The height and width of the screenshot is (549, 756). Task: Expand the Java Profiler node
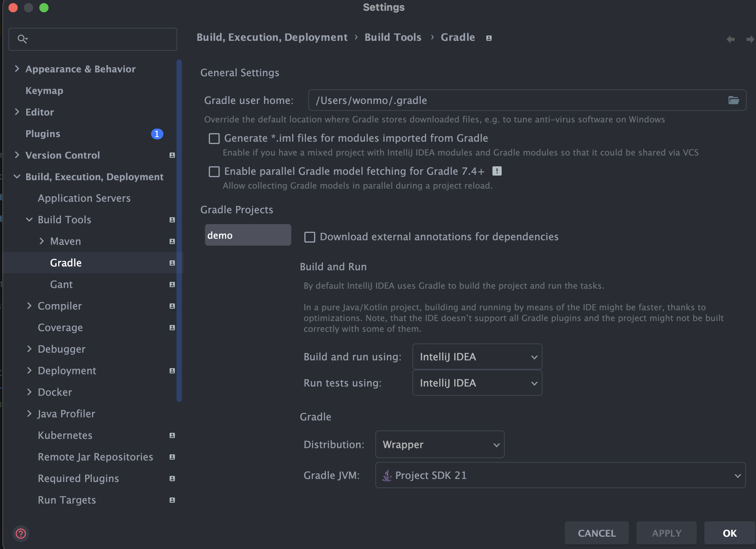click(x=29, y=414)
